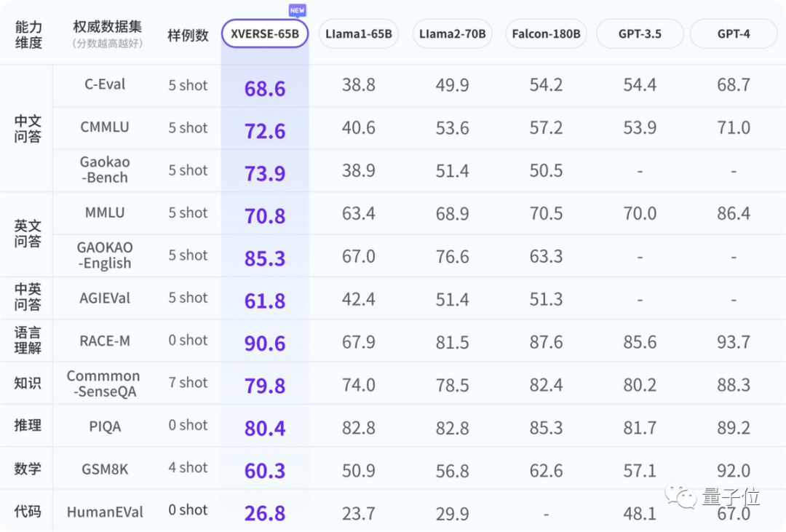Click XVERSE-65B score 85.3 for GAOKAO-English
Viewport: 786px width, 532px height.
pyautogui.click(x=265, y=258)
